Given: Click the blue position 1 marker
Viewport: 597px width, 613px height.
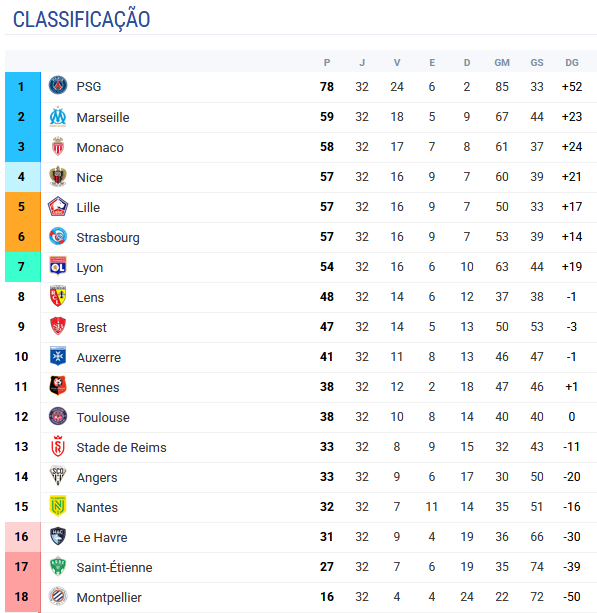Looking at the screenshot, I should pos(23,87).
